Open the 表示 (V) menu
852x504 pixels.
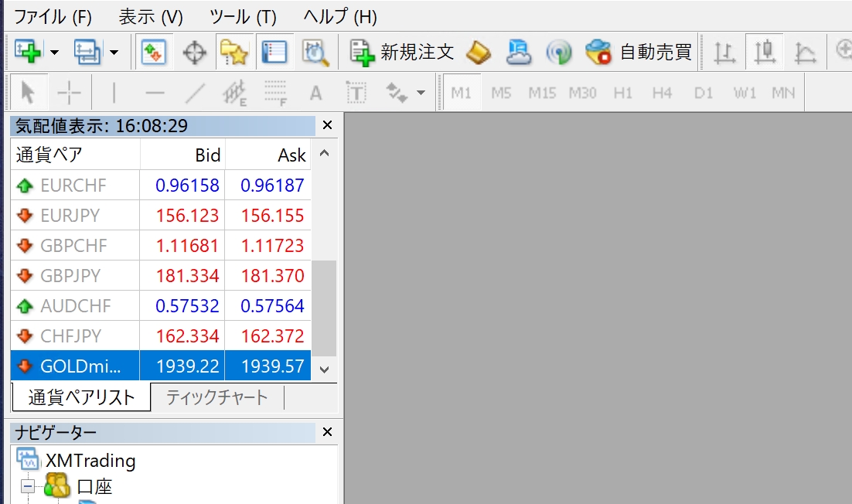click(151, 17)
